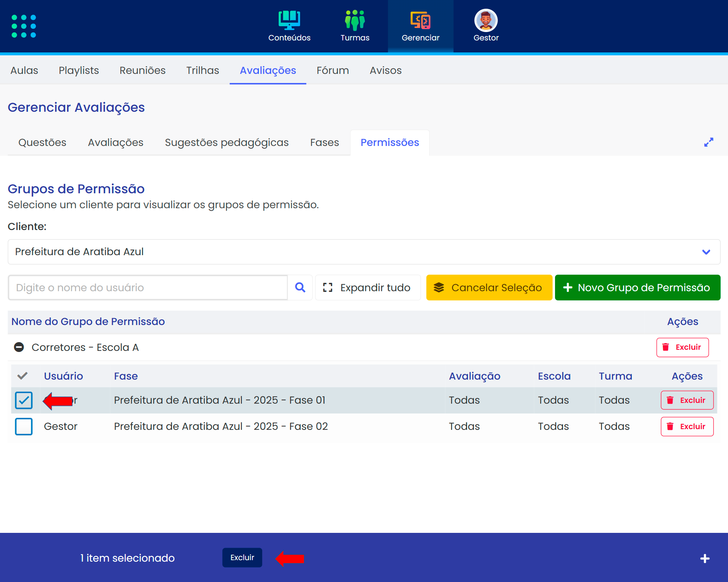Click Excluir in the bottom selection bar

click(x=242, y=558)
